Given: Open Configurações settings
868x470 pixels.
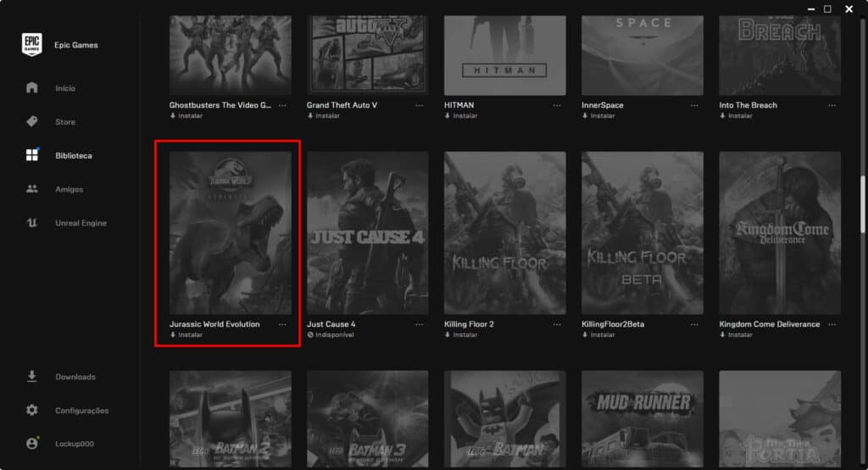Looking at the screenshot, I should 82,411.
